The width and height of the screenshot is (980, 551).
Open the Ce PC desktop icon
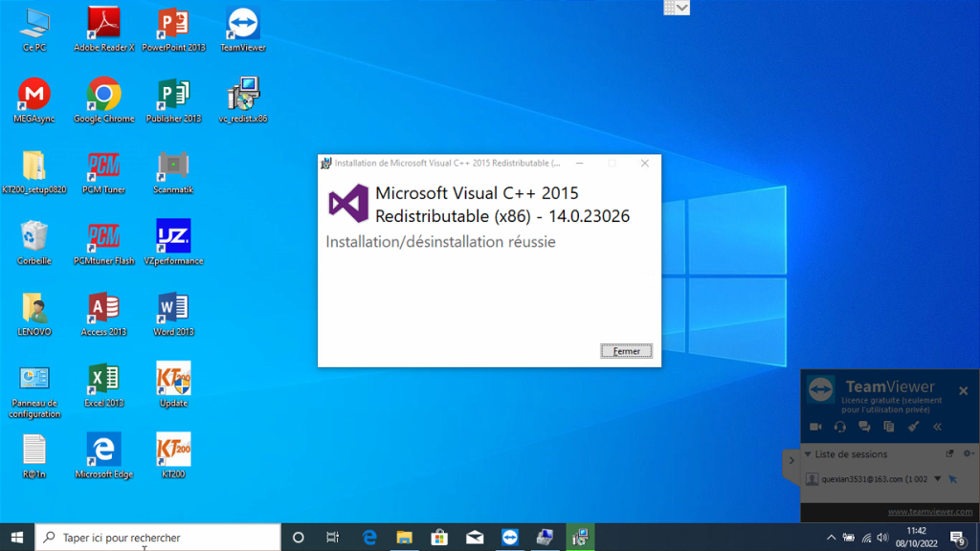[34, 30]
